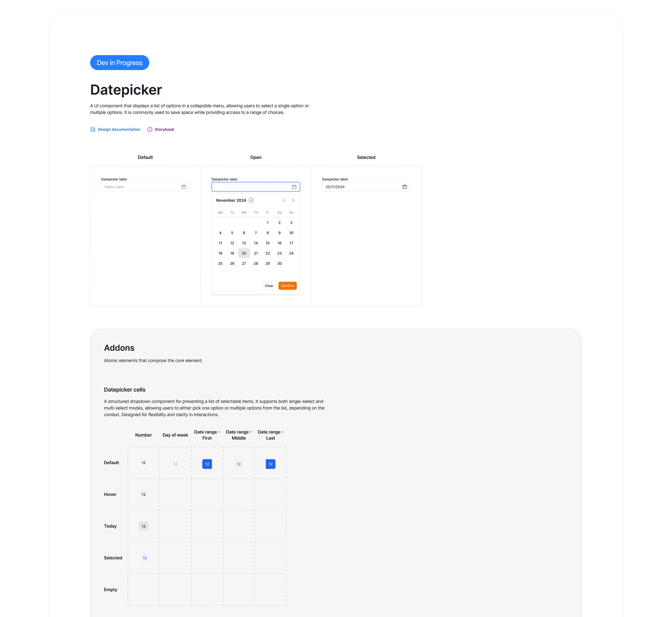Click the Today state cell example
The width and height of the screenshot is (672, 617).
[144, 526]
